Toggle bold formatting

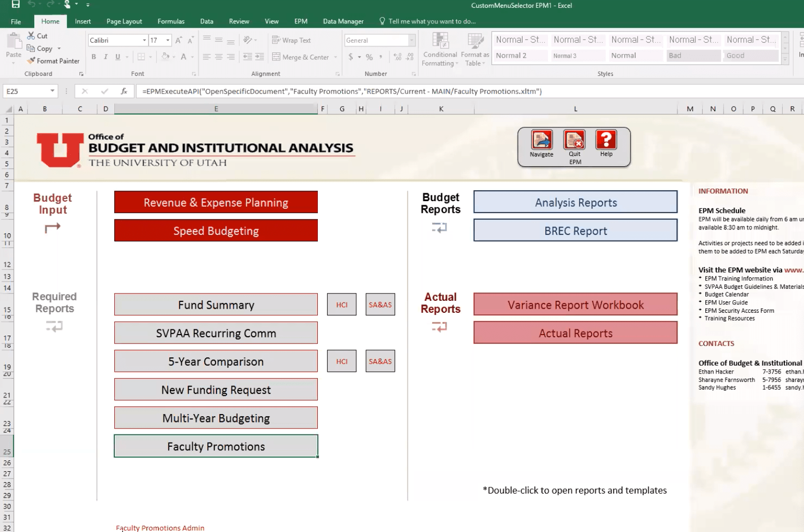click(x=93, y=57)
